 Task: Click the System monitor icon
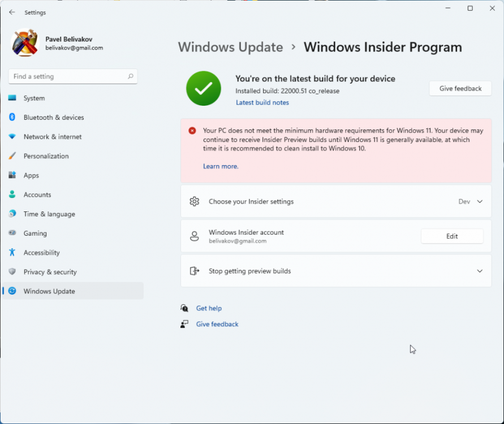pos(12,98)
